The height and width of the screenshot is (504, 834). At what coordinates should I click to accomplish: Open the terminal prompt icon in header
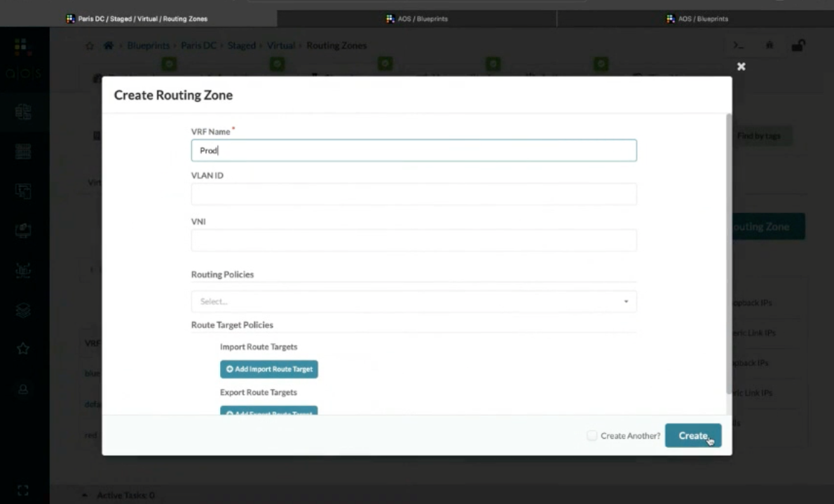pyautogui.click(x=738, y=46)
